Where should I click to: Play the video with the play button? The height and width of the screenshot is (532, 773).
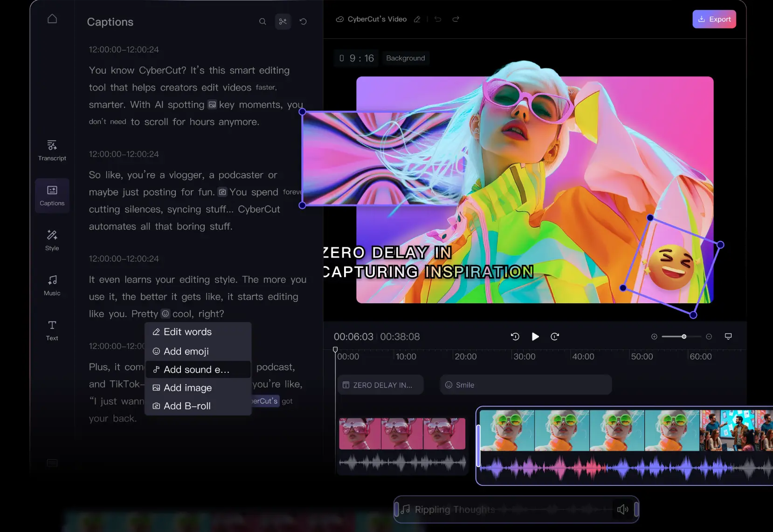(x=535, y=336)
